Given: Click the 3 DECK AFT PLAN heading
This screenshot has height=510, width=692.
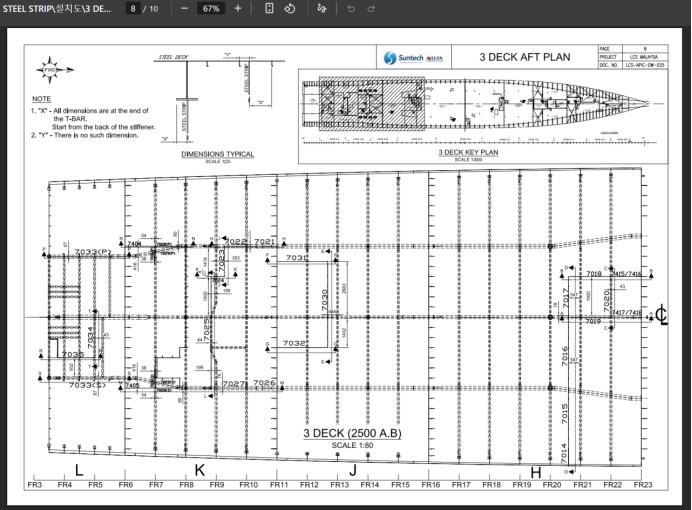Looking at the screenshot, I should point(525,57).
